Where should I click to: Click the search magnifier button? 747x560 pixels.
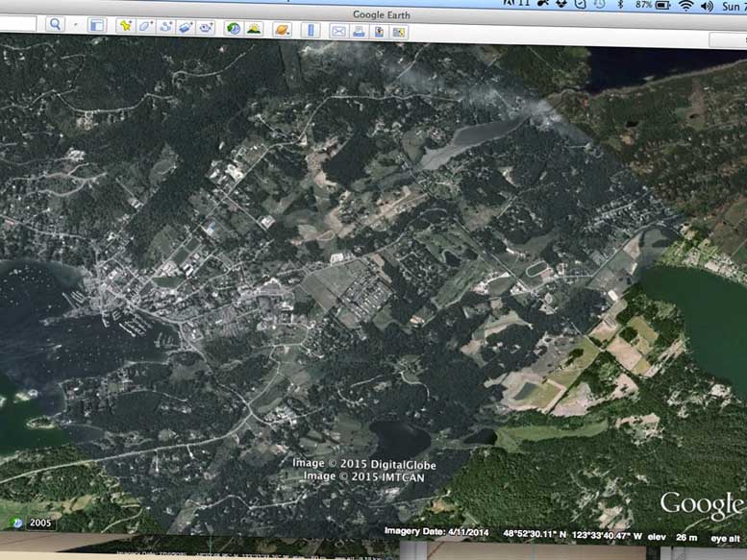[x=54, y=24]
